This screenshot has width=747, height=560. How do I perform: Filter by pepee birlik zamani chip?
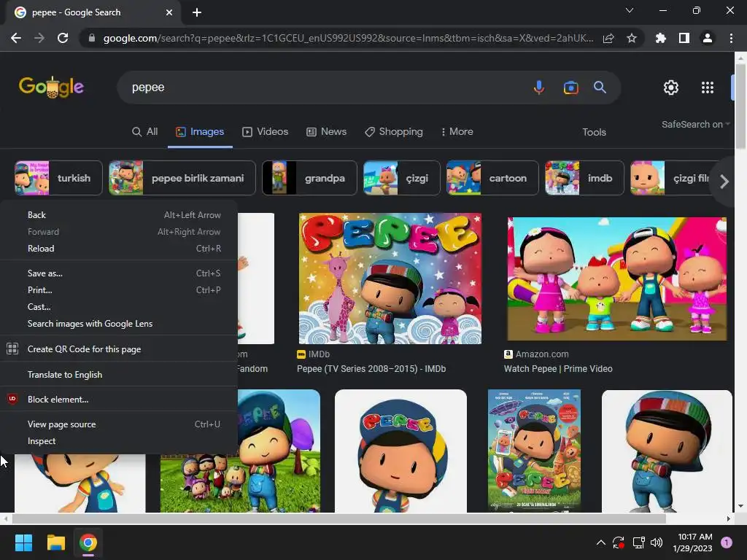click(182, 178)
